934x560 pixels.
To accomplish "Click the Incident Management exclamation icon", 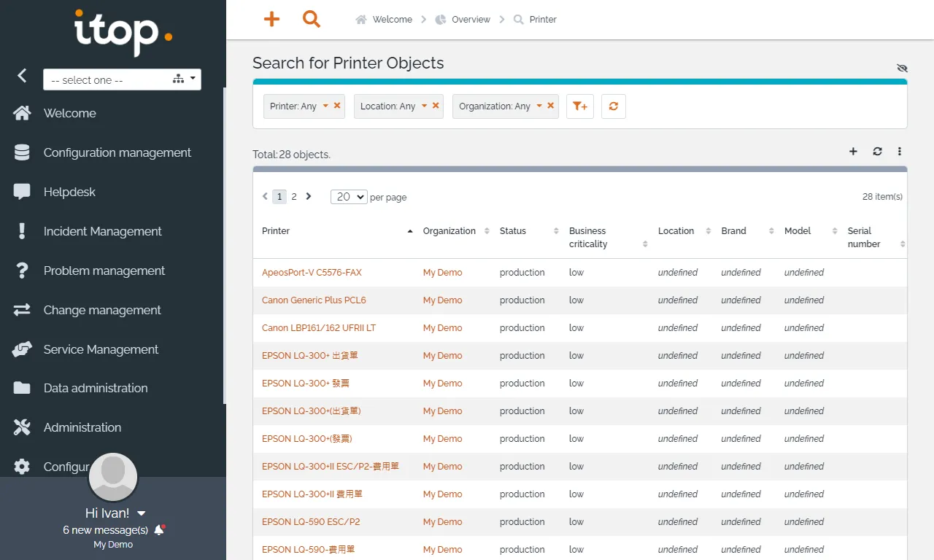I will coord(22,231).
